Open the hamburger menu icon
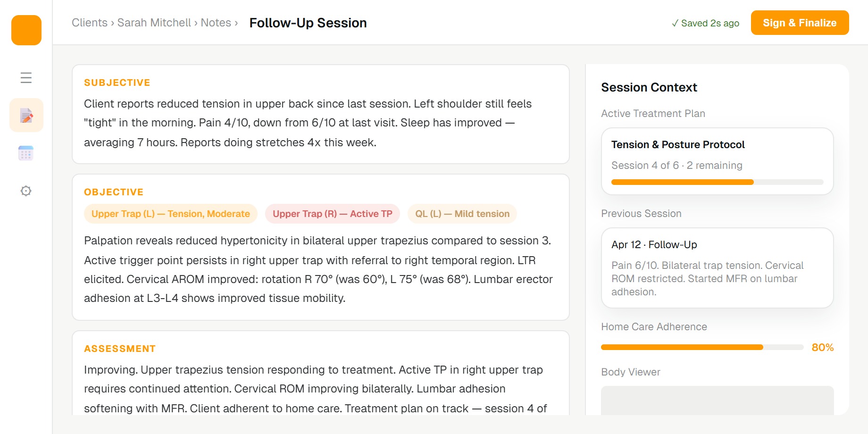The image size is (868, 434). coord(26,77)
